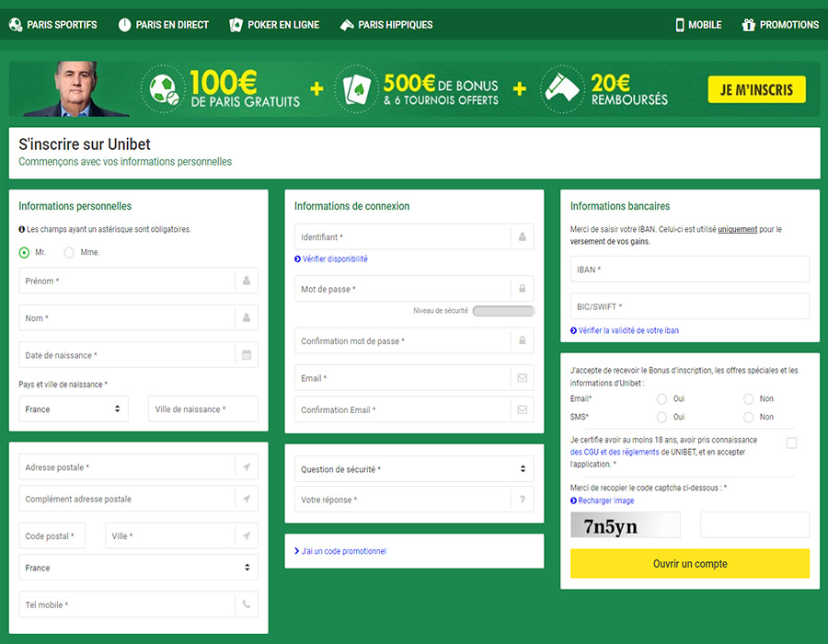Open Paris Hippiques menu
This screenshot has height=644, width=828.
(386, 25)
